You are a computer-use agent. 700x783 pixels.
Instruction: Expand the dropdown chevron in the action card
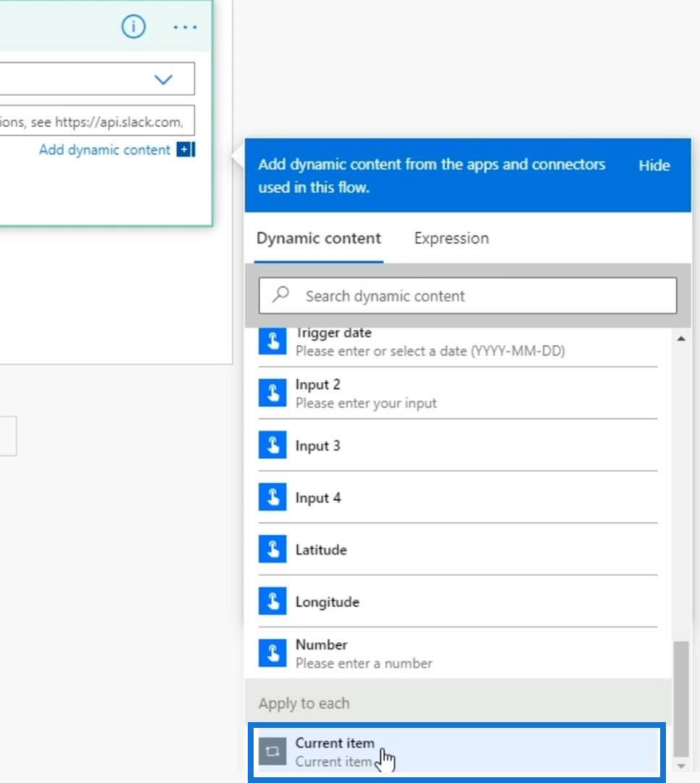[x=163, y=79]
